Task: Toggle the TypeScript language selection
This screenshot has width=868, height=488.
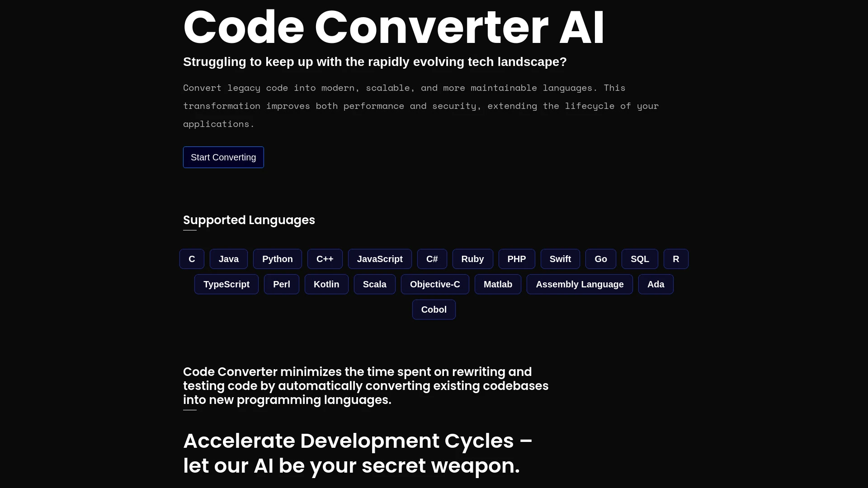Action: [226, 284]
